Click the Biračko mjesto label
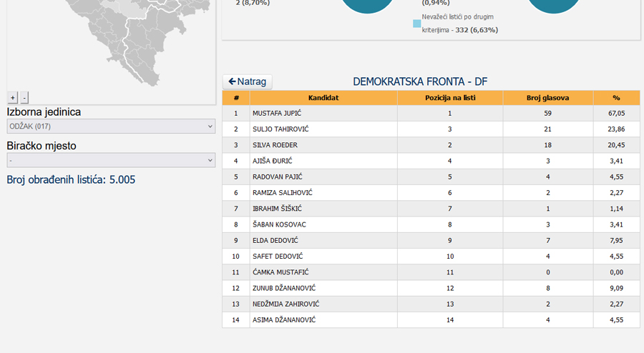 coord(42,146)
